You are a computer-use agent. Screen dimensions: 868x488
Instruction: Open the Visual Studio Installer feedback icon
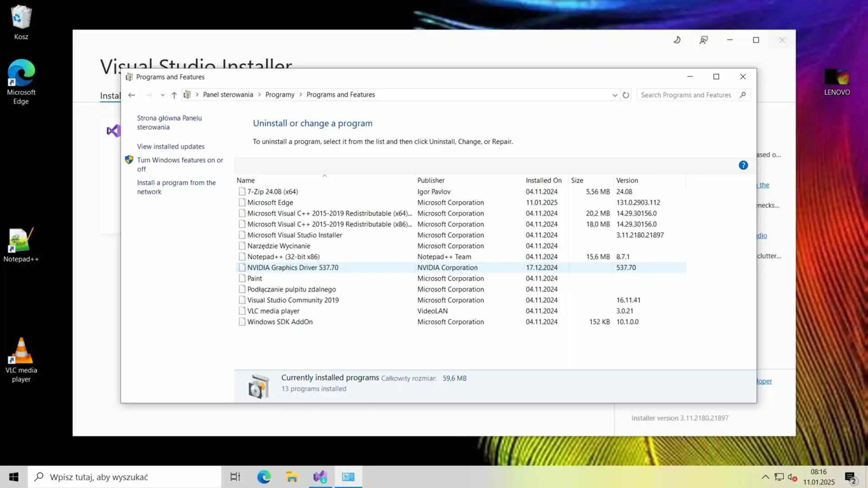pos(703,40)
